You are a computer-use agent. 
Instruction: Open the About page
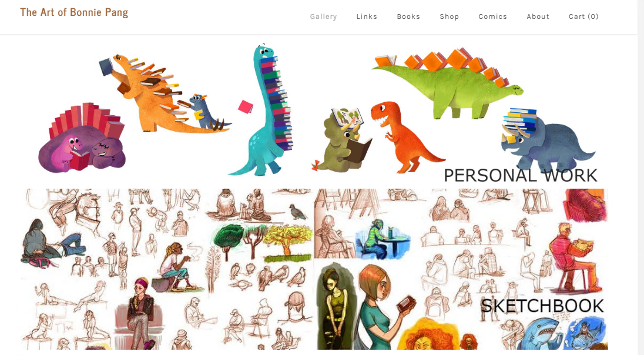(538, 16)
